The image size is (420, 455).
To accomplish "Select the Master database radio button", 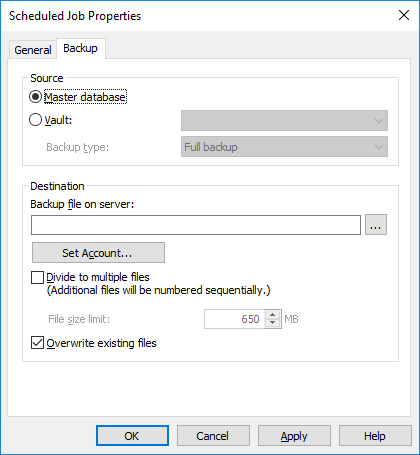I will [36, 97].
